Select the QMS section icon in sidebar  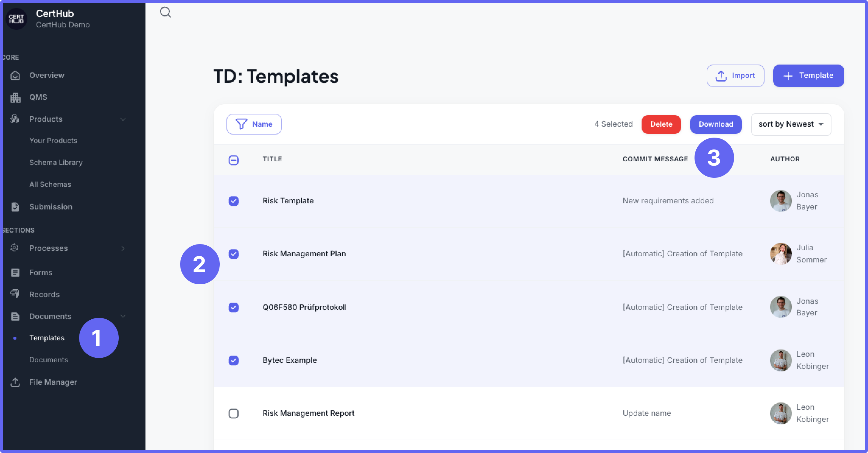[x=15, y=97]
